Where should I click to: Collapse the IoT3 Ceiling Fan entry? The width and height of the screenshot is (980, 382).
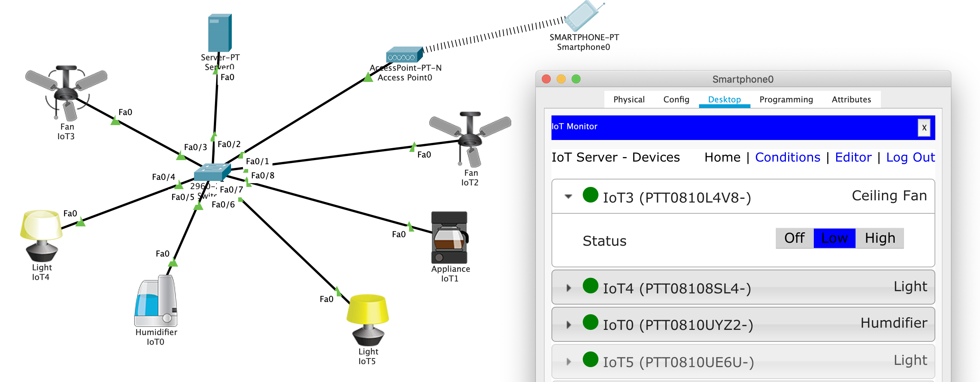click(568, 197)
